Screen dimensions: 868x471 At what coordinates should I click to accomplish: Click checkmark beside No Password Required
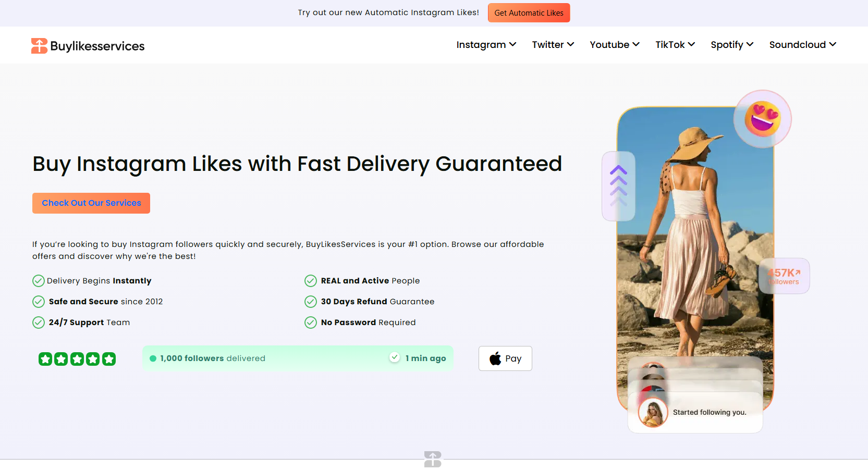point(311,323)
